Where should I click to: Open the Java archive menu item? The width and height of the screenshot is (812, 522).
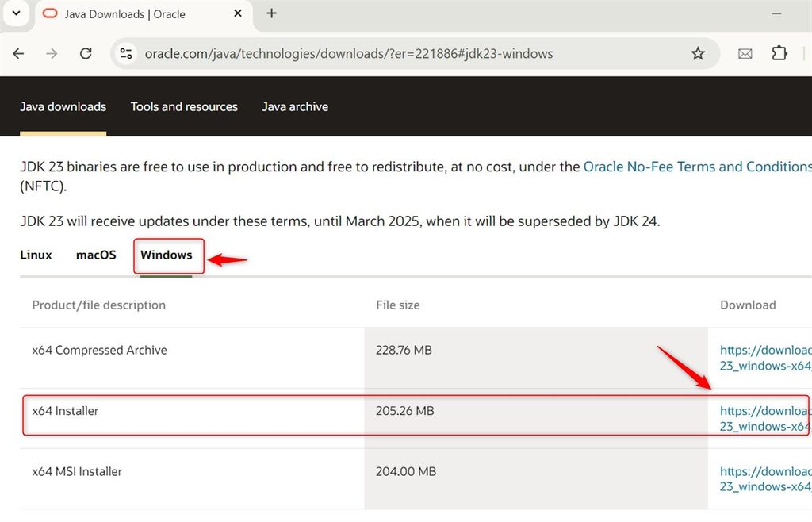(x=295, y=106)
